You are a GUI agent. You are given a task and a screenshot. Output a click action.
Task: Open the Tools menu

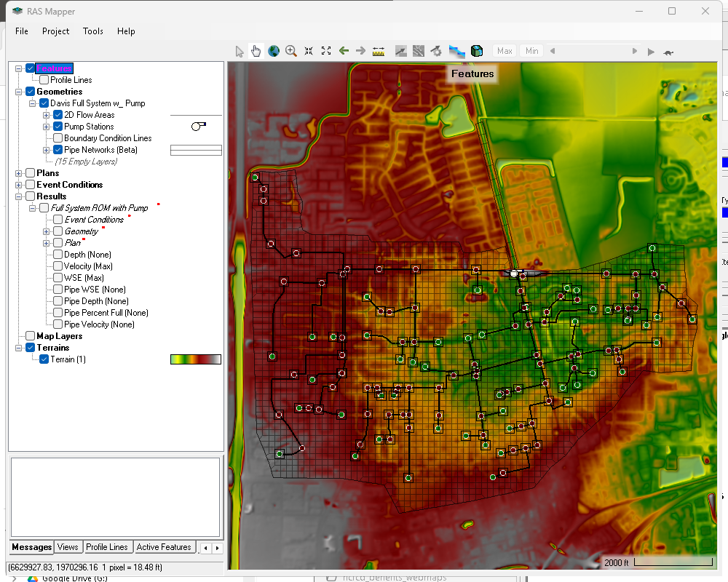[93, 31]
